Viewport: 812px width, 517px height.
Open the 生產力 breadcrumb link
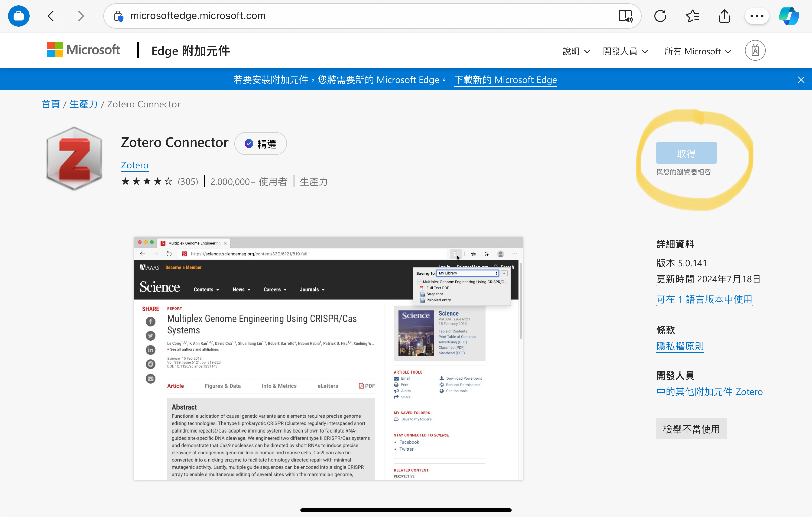(83, 104)
